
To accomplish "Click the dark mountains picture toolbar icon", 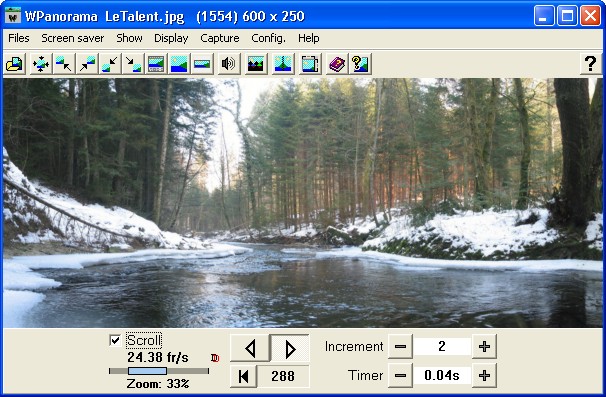I will (255, 64).
